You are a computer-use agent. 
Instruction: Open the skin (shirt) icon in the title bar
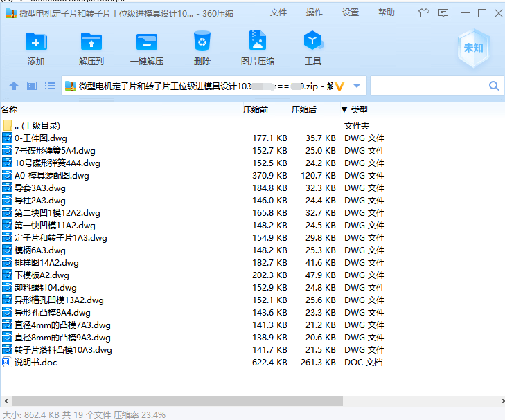pos(424,13)
